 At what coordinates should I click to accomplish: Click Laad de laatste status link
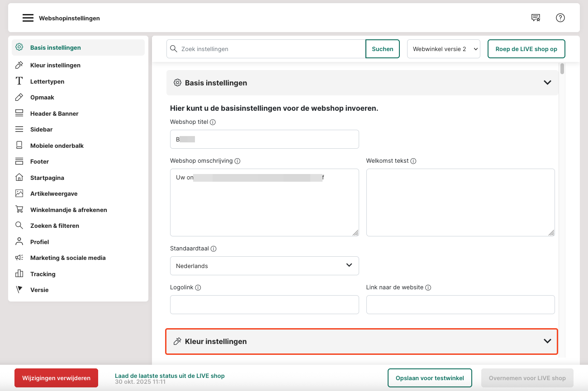coord(170,376)
